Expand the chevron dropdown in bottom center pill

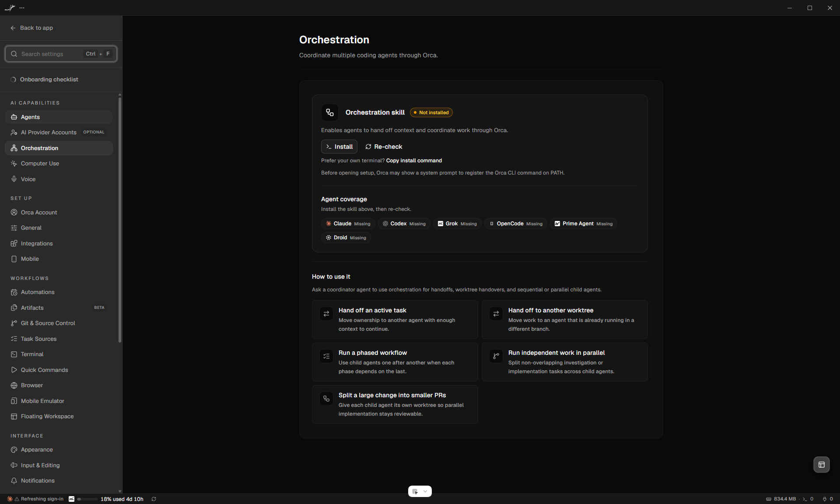point(425,491)
